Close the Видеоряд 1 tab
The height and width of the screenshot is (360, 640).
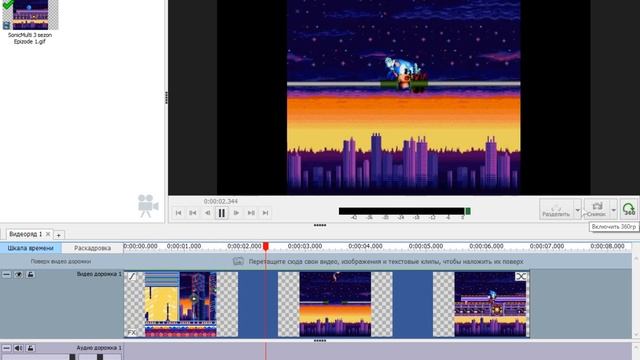[48, 234]
